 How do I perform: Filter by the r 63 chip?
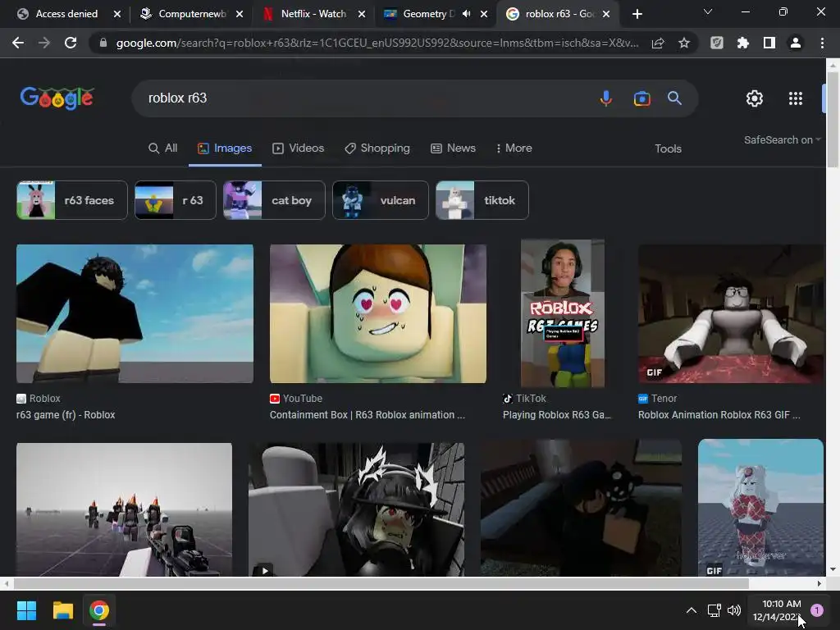click(176, 200)
